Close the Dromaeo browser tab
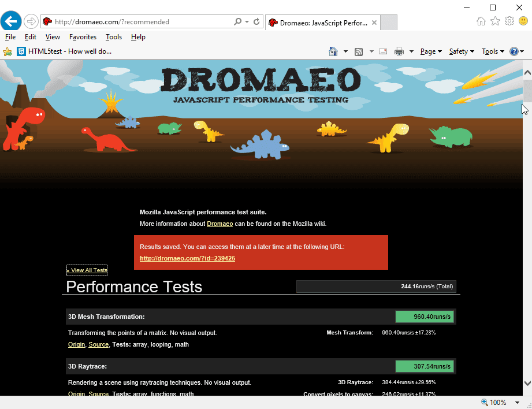Image resolution: width=532 pixels, height=409 pixels. coord(374,23)
